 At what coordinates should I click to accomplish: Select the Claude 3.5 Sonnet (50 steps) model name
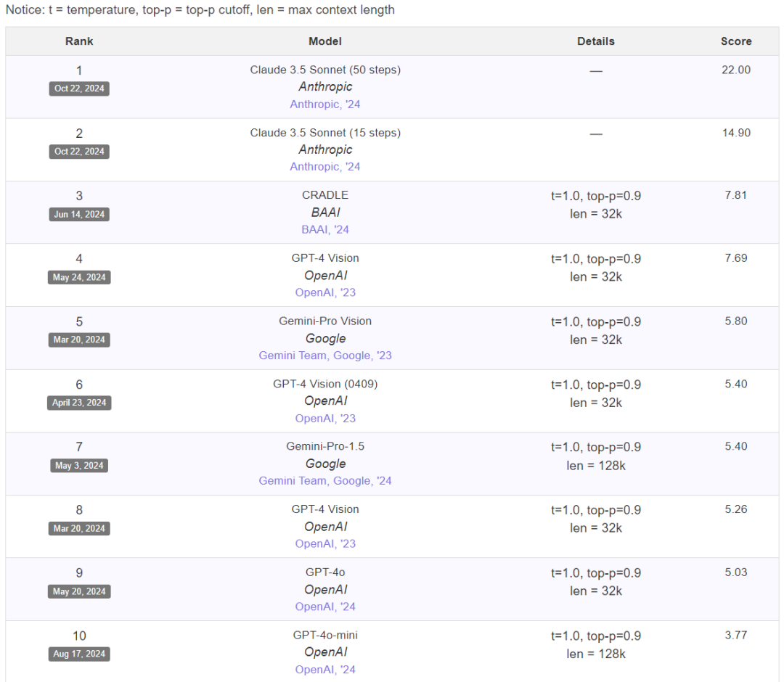click(x=325, y=70)
